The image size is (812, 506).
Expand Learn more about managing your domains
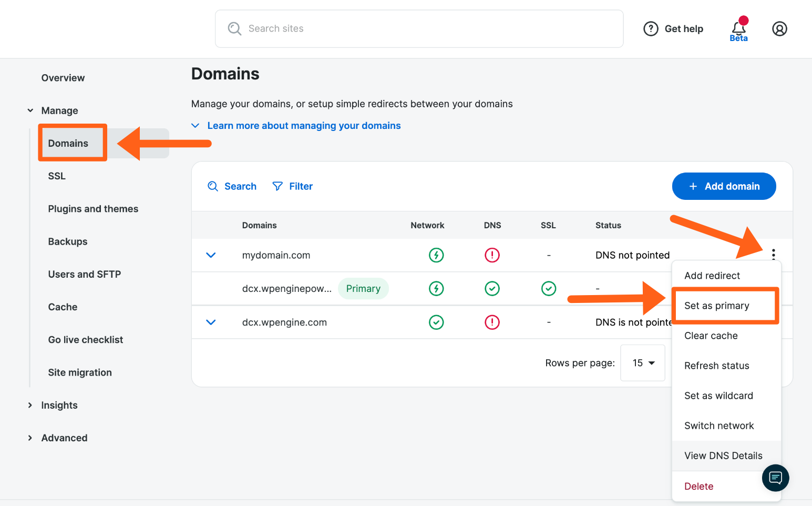[304, 125]
